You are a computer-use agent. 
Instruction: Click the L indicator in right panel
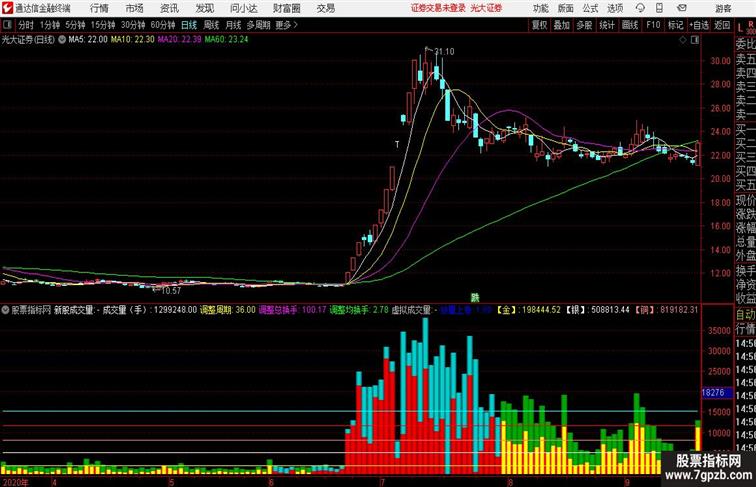(740, 28)
